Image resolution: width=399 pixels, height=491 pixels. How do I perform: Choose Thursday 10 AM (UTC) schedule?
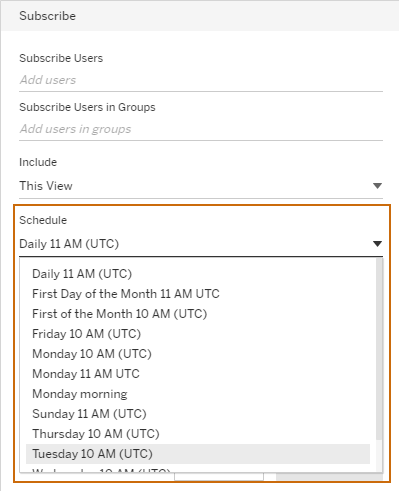click(198, 434)
